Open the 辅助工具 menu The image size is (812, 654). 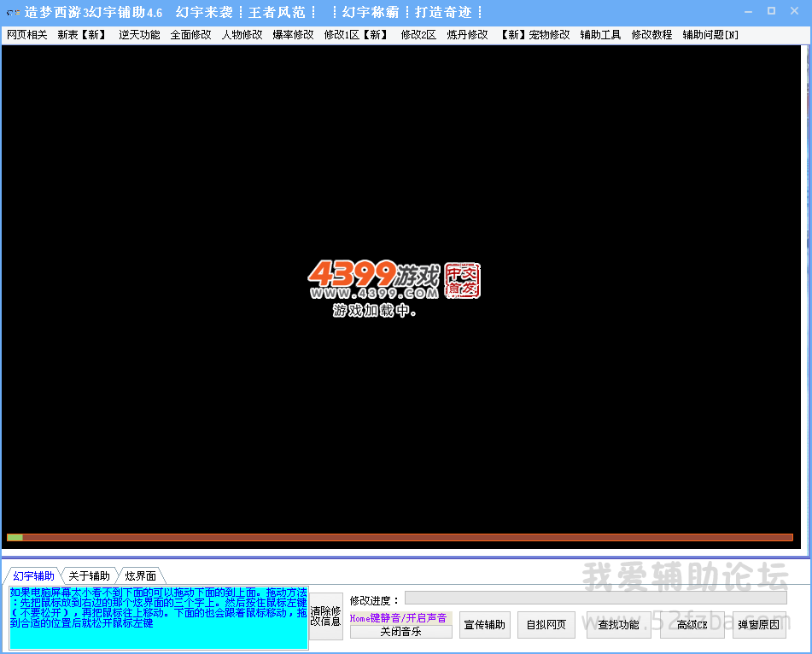600,35
